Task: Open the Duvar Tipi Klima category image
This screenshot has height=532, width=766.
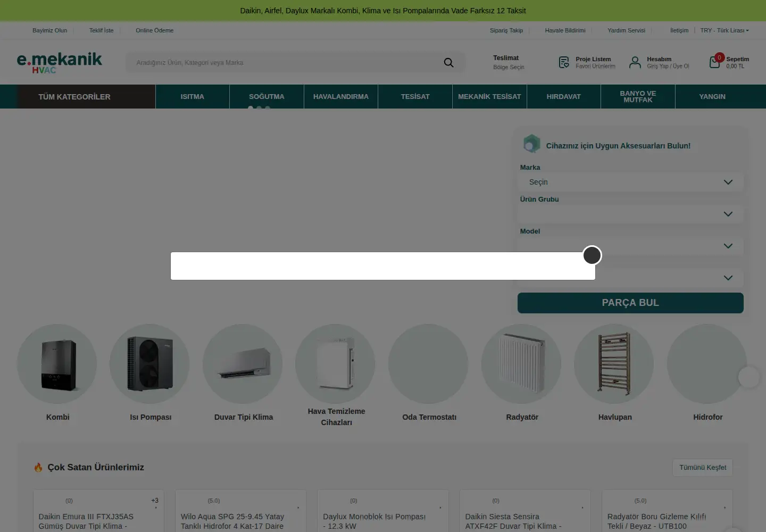Action: coord(243,364)
